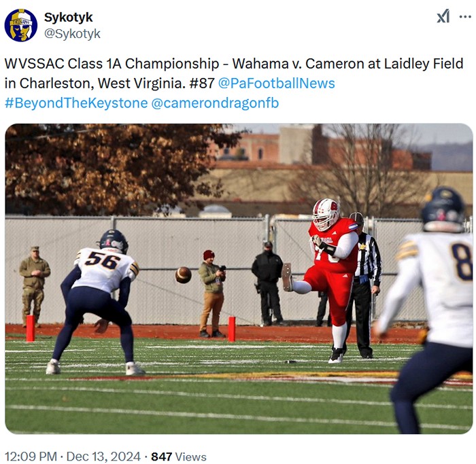The width and height of the screenshot is (476, 464).
Task: Click the 847 Views count
Action: click(x=179, y=456)
